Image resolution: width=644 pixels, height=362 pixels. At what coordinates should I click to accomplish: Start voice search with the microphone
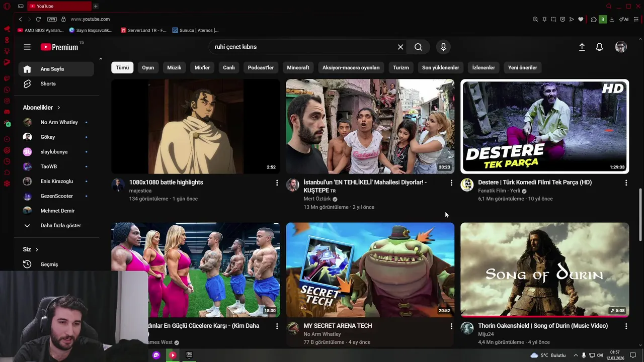point(443,47)
